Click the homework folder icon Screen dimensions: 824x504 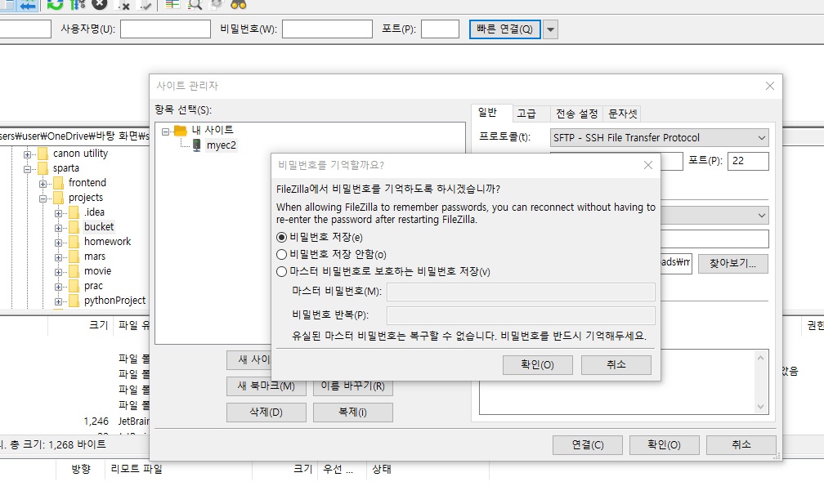pyautogui.click(x=74, y=242)
